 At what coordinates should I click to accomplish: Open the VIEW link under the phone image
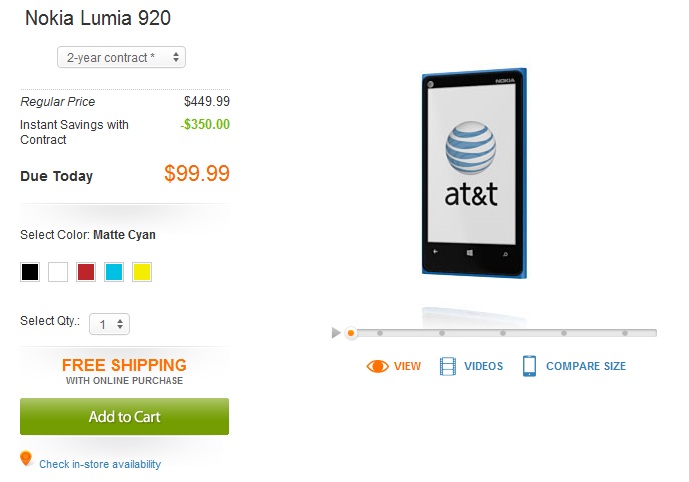(407, 366)
